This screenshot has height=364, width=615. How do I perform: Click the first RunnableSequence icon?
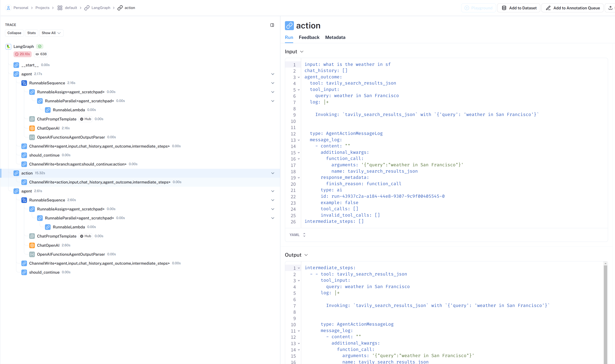[24, 83]
